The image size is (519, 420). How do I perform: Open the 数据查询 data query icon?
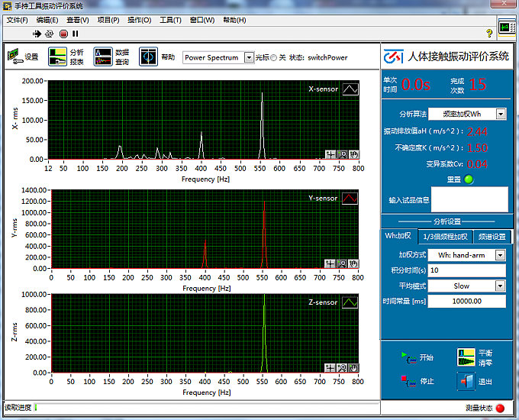[x=103, y=57]
